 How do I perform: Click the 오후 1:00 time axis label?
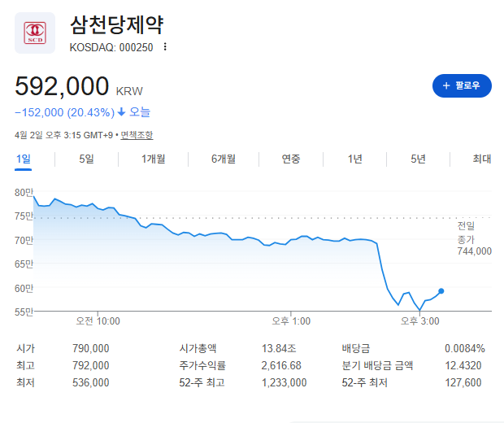click(x=291, y=321)
